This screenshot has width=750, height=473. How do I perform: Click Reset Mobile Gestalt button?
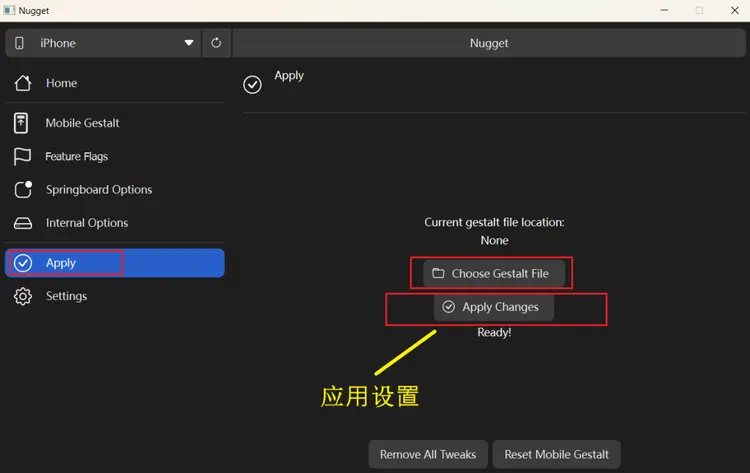[x=557, y=454]
